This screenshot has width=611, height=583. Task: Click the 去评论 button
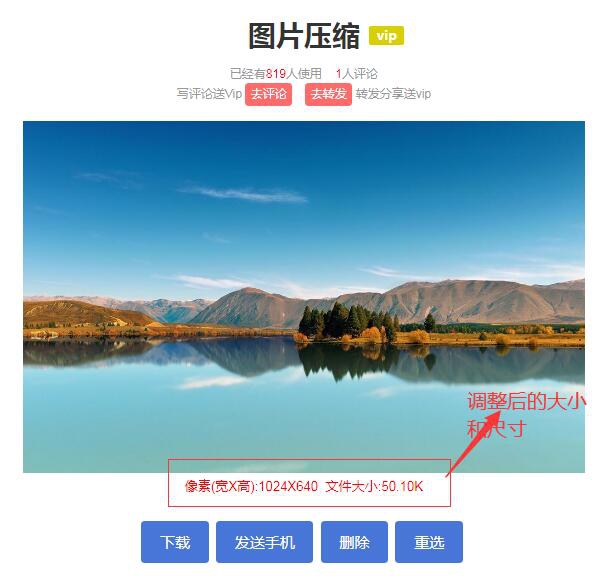(268, 94)
